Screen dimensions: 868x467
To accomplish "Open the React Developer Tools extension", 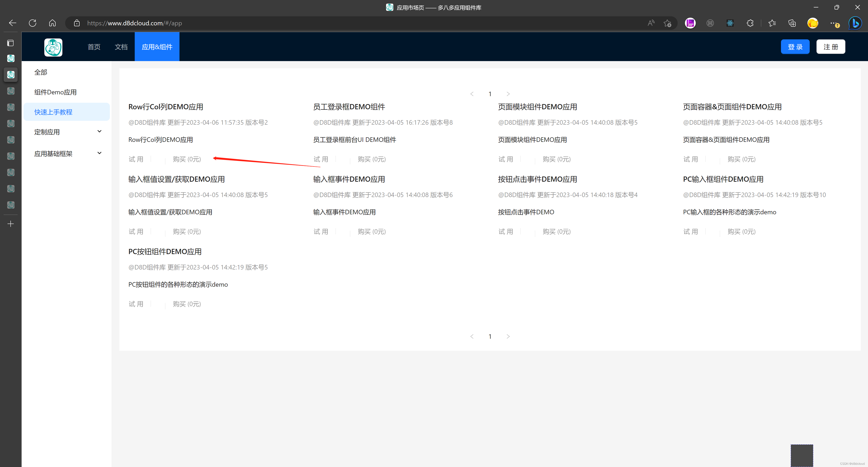I will click(x=730, y=23).
